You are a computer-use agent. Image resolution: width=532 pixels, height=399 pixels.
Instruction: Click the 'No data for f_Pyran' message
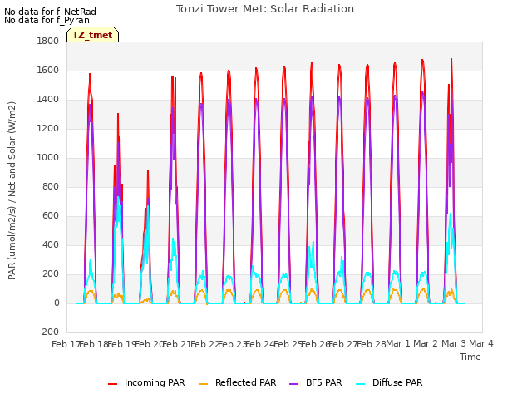pos(47,20)
